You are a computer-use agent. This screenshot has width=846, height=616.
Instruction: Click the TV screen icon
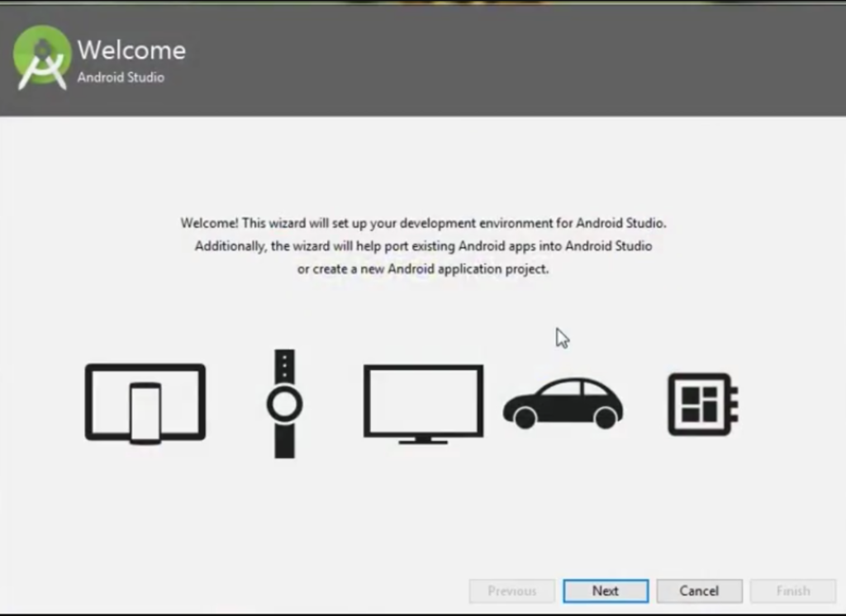[424, 404]
